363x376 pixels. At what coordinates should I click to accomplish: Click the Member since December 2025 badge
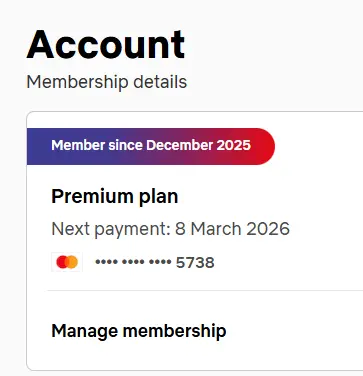[151, 146]
